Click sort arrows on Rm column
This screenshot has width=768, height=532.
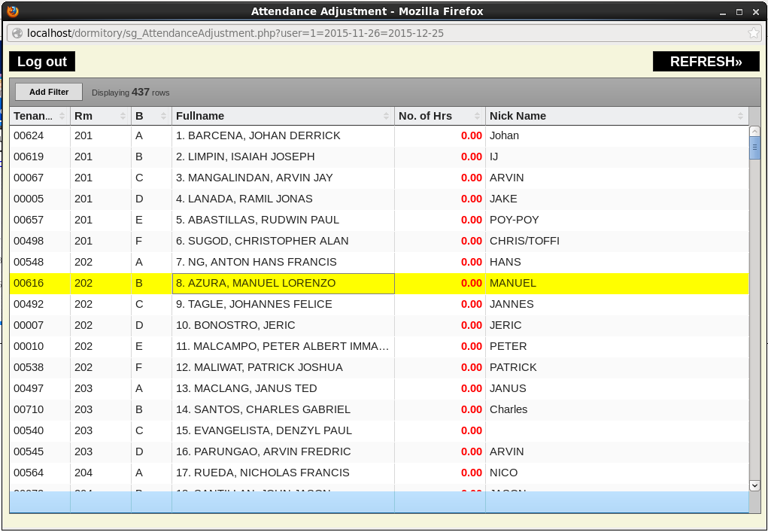click(123, 116)
